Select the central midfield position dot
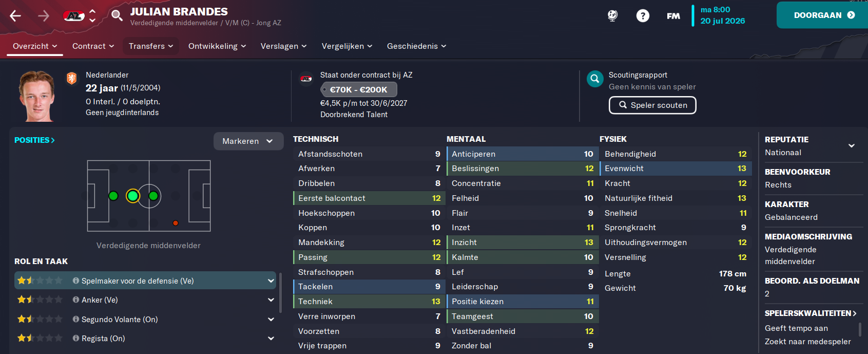 coord(153,196)
